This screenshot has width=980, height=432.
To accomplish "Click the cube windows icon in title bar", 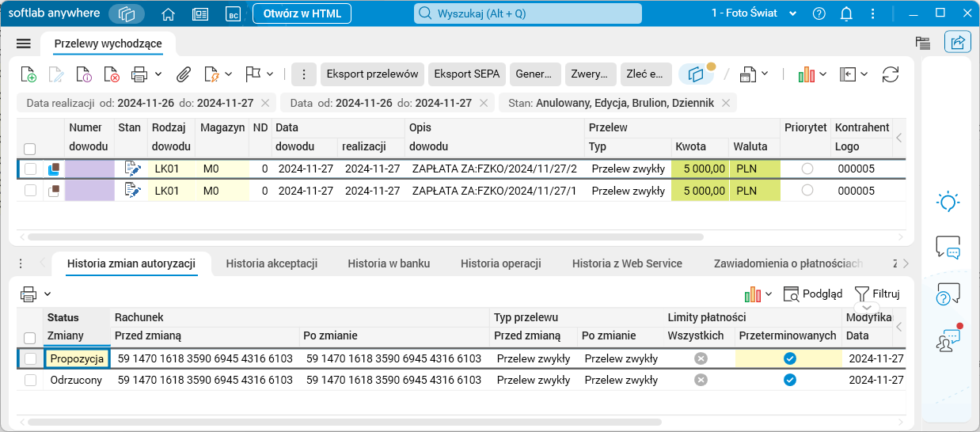I will pos(127,13).
